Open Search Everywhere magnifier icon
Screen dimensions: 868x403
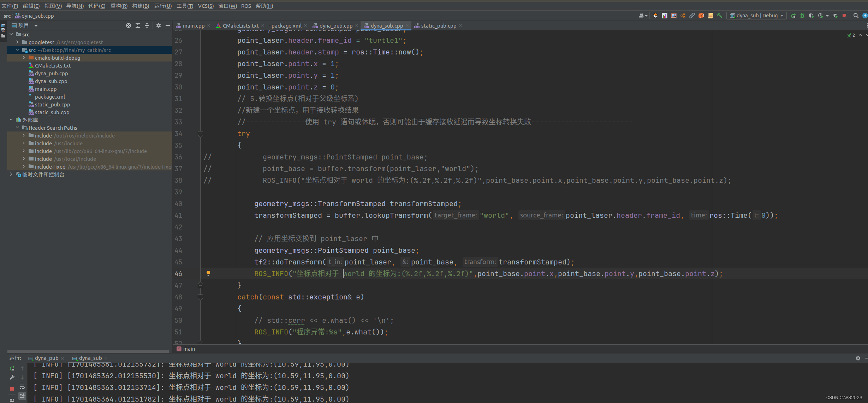(x=856, y=16)
